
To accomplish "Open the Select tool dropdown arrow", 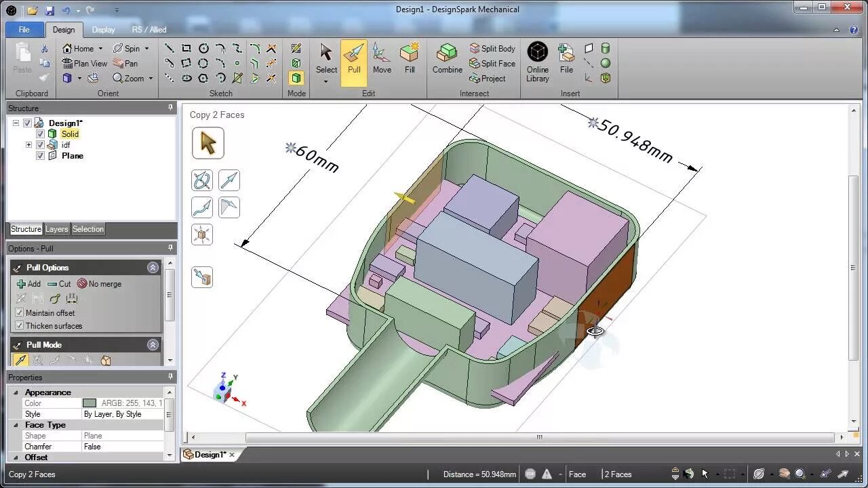I will point(326,80).
